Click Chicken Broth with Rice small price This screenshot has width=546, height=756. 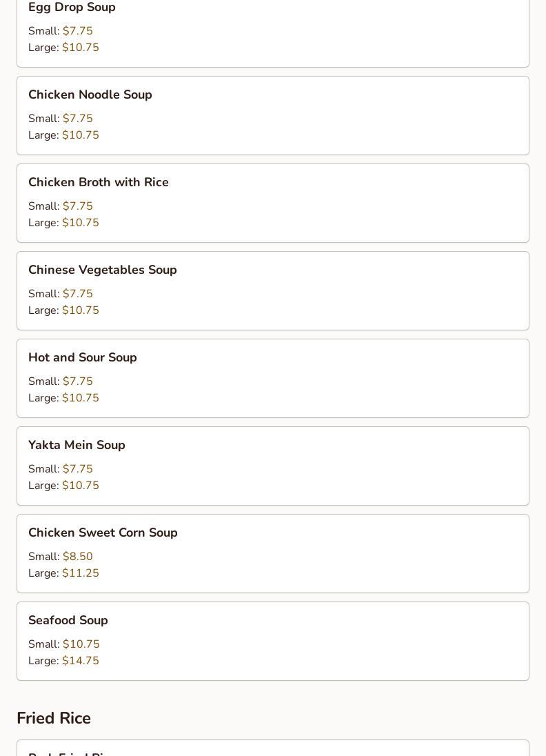77,206
